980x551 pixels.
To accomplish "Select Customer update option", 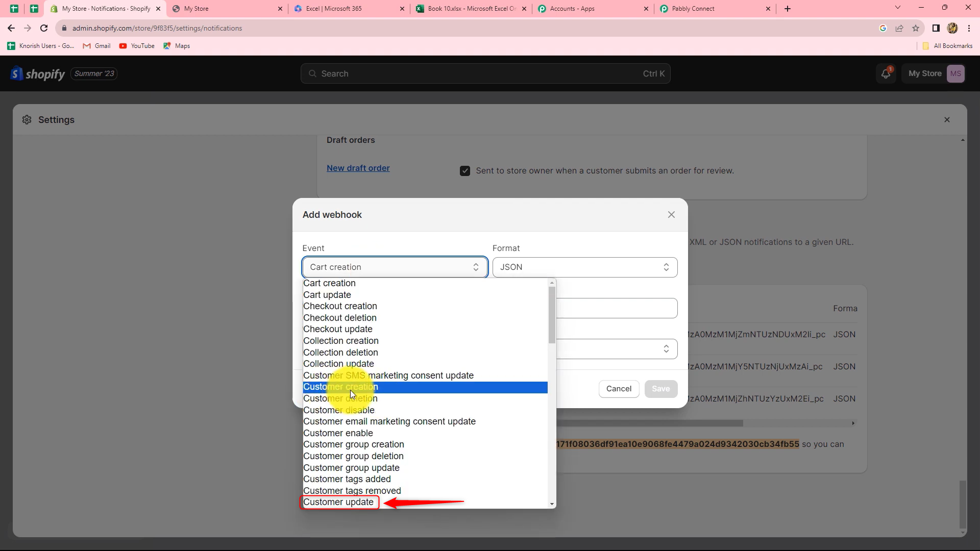I will 425,503.
